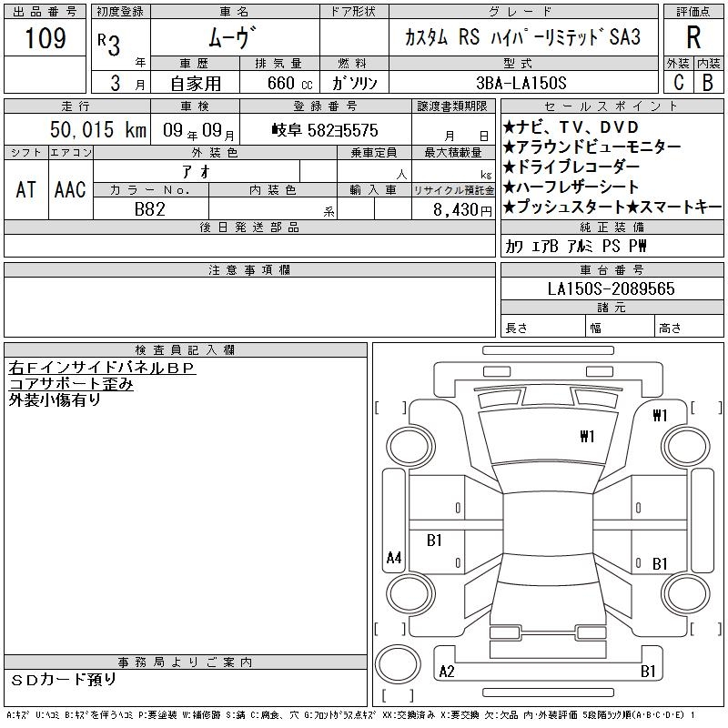
Task: Select the registration number 岐阜 582ヨ5575
Action: (x=325, y=130)
